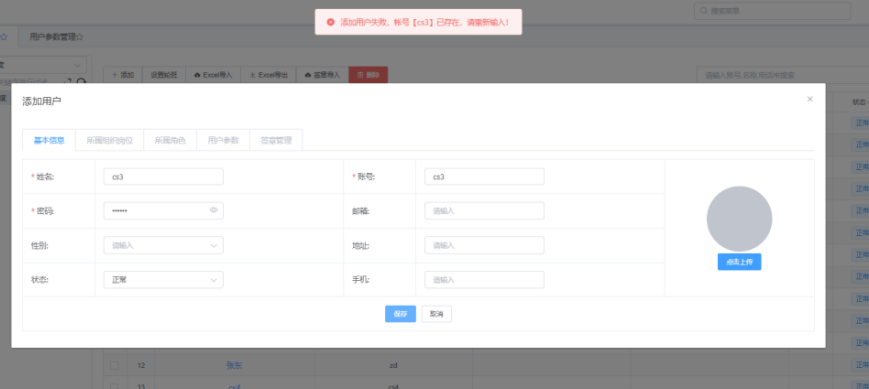Toggle password visibility eye icon
Viewport: 869px width, 389px height.
tap(213, 210)
